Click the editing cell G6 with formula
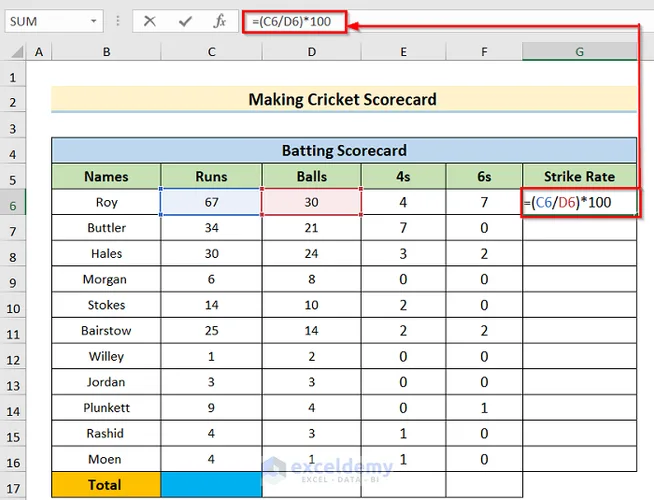Viewport: 654px width, 500px height. pyautogui.click(x=579, y=202)
